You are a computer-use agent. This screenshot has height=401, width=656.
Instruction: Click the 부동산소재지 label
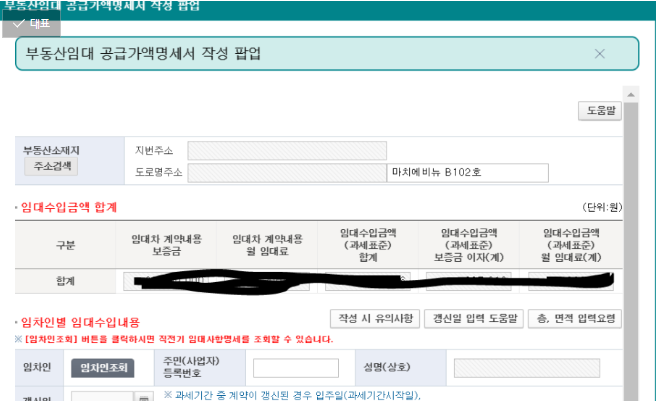point(51,150)
